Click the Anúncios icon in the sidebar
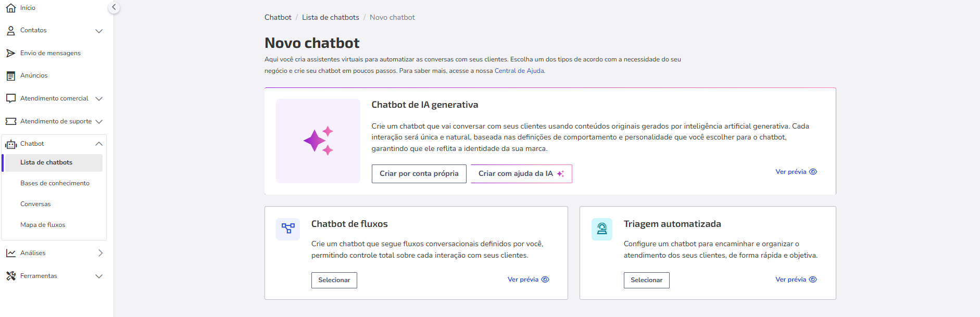Image resolution: width=980 pixels, height=317 pixels. point(11,76)
